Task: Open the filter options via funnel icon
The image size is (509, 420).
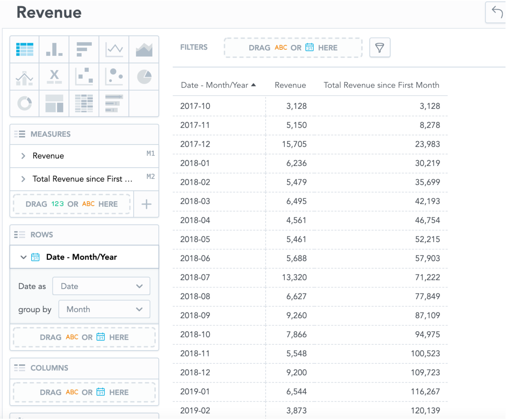Action: (380, 48)
